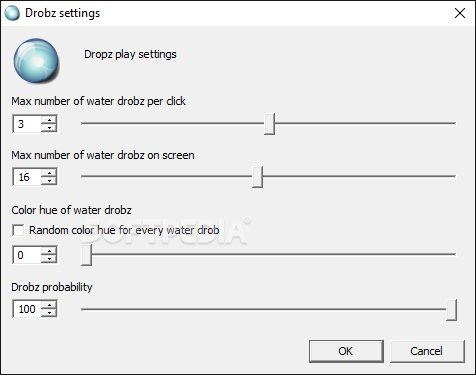Enable random color hue for every water drob

coord(18,230)
